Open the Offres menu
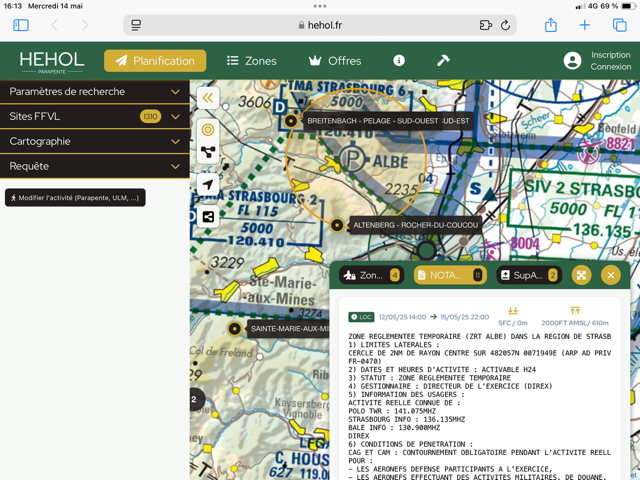The width and height of the screenshot is (640, 480). pos(335,61)
